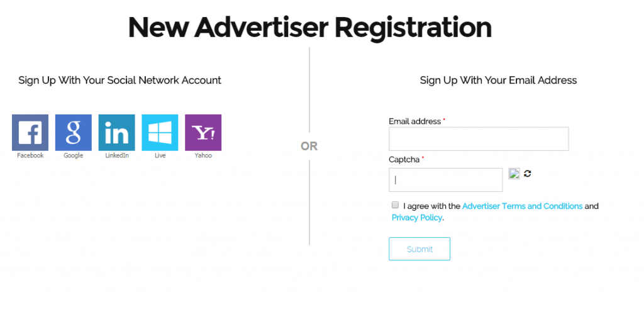Click the Yahoo text label

pos(203,155)
